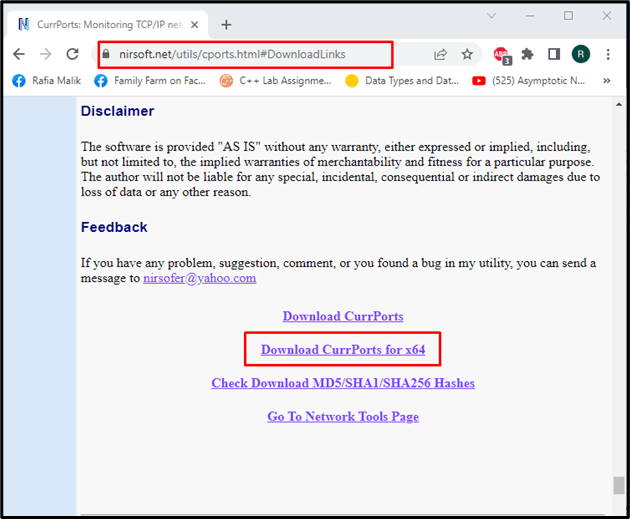
Task: Click the Disclaimer heading
Action: (117, 111)
